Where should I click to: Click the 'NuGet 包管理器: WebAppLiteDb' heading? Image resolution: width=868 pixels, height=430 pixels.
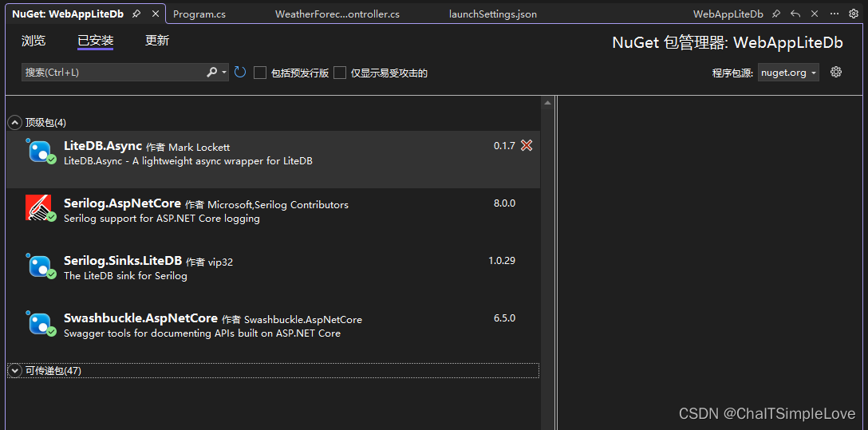(x=728, y=43)
